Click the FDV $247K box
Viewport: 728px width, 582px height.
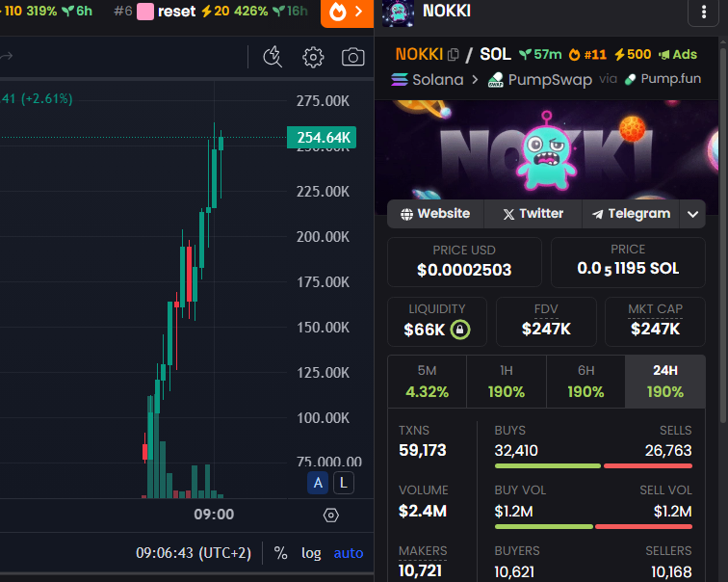546,322
